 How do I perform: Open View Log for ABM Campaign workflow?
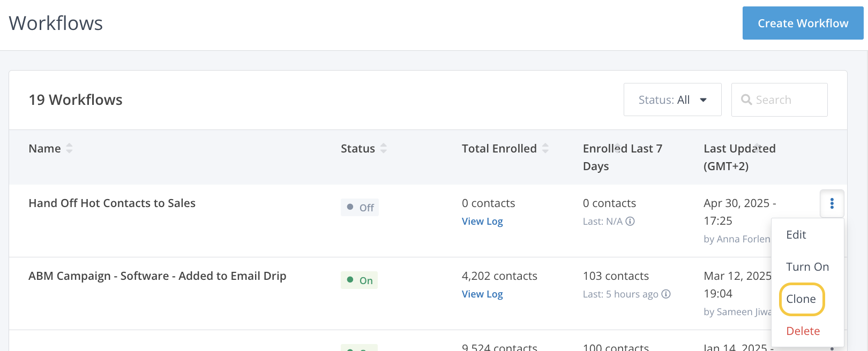482,294
